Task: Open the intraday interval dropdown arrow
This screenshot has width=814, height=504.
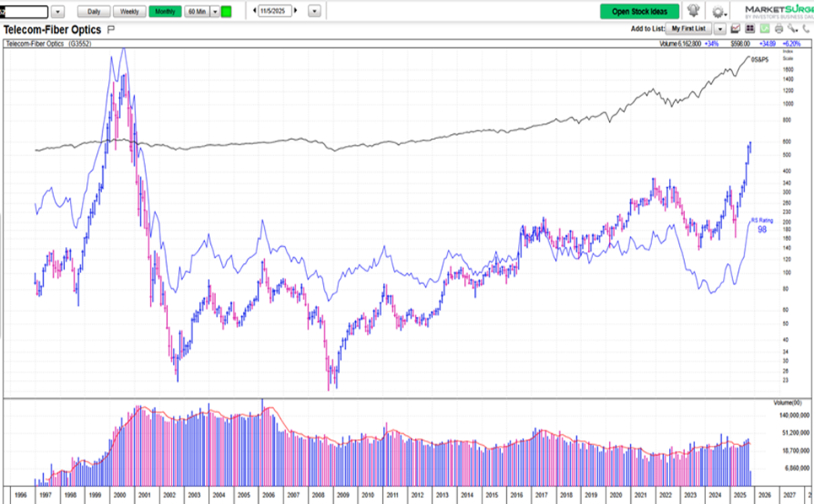Action: [x=214, y=11]
